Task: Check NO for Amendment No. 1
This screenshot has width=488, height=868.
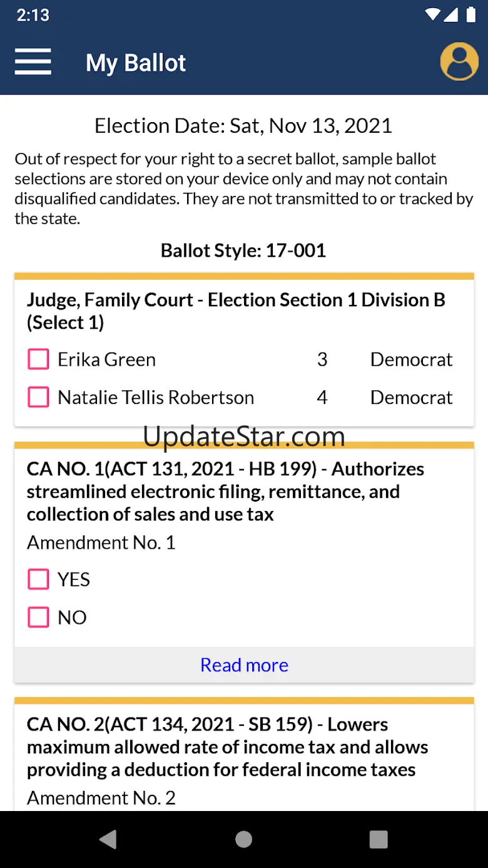Action: [39, 617]
